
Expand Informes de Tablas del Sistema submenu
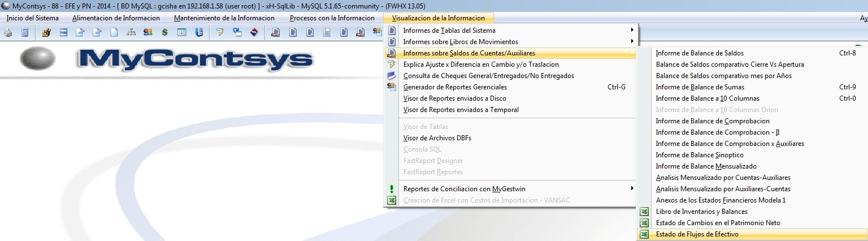tap(511, 31)
